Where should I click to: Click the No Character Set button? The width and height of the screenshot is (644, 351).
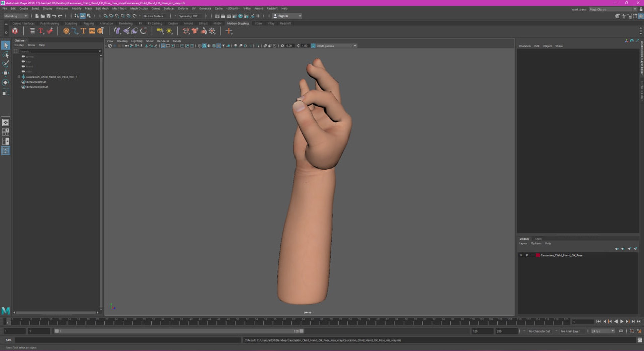click(x=539, y=331)
